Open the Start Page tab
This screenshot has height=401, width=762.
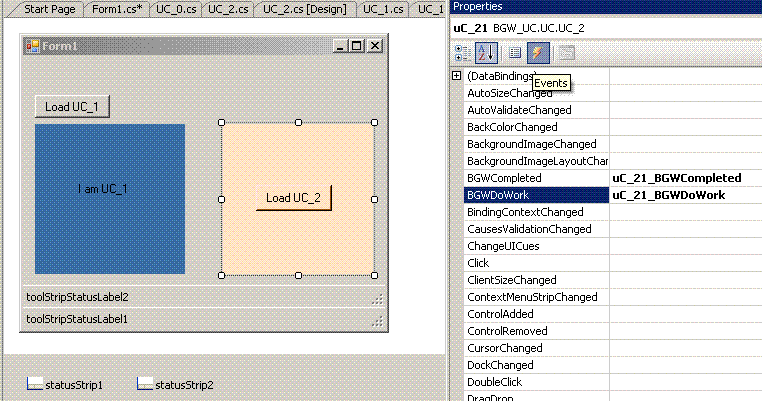[50, 9]
